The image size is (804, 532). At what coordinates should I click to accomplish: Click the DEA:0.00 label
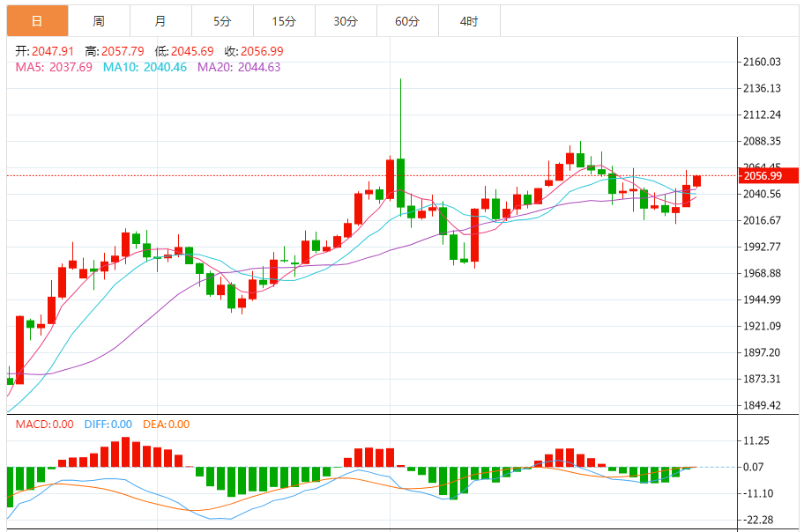[x=166, y=425]
